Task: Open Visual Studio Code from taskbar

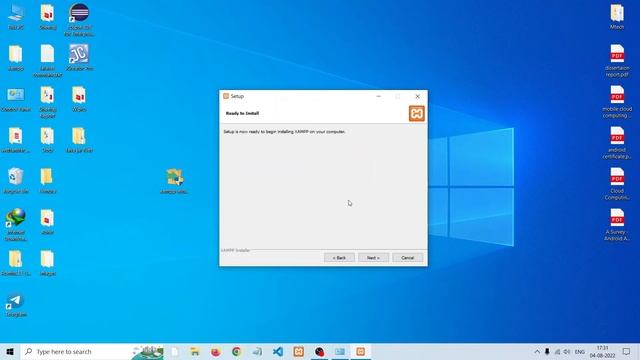Action: tap(278, 351)
